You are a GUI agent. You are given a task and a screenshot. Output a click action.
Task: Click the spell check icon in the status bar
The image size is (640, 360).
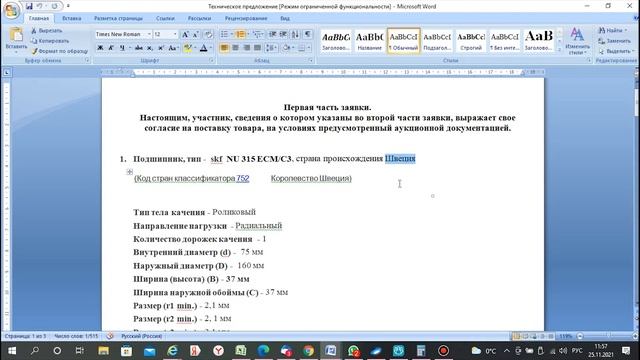[x=110, y=336]
